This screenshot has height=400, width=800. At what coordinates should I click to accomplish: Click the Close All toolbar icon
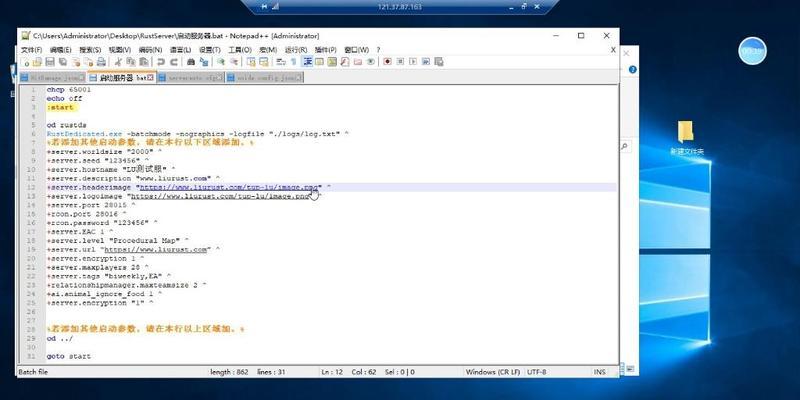pos(89,62)
